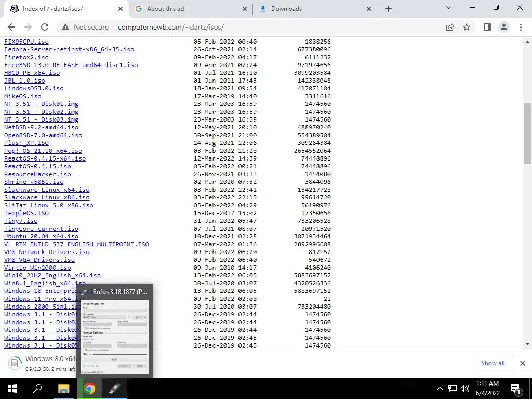Viewport: 532px width, 399px height.
Task: Open the VM8 Network Drivers.iso link
Action: tap(47, 252)
